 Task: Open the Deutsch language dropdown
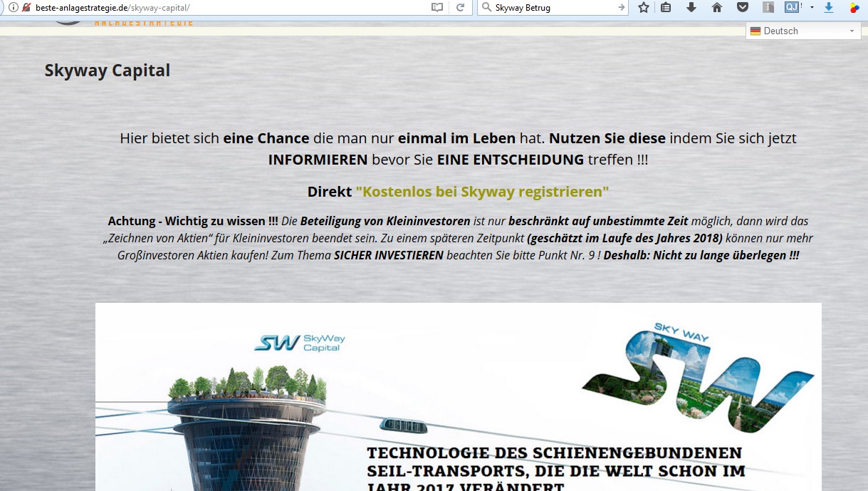pos(803,31)
